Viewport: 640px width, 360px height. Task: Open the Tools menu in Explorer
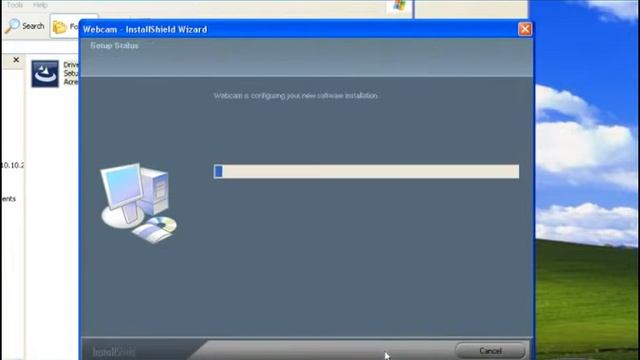15,5
